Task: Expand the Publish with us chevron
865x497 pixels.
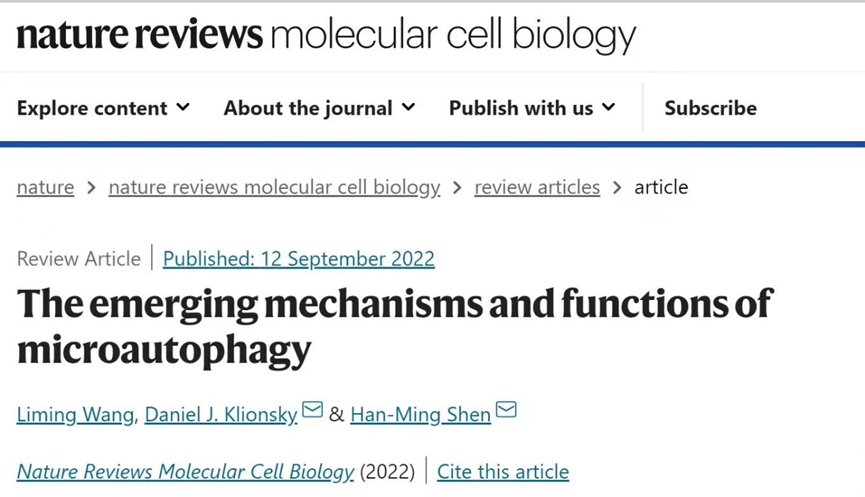Action: click(x=608, y=107)
